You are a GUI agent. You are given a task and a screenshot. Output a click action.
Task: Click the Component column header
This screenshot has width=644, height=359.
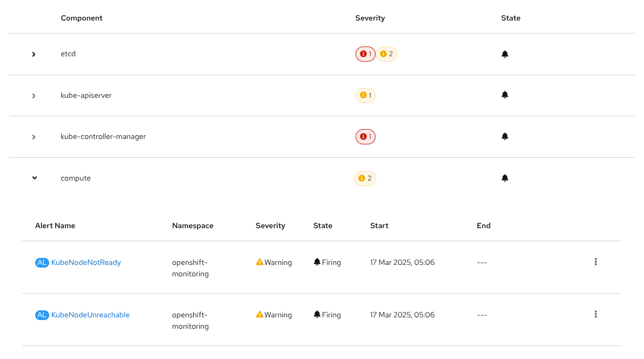81,18
